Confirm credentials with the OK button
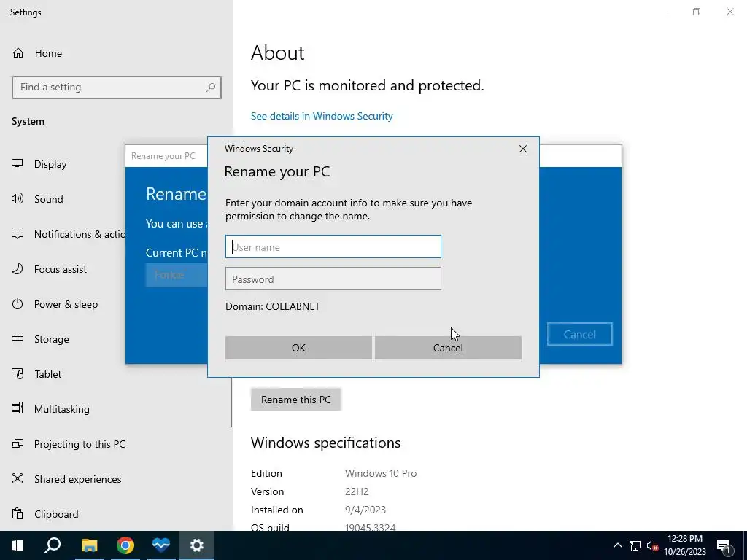747x560 pixels. pos(298,348)
